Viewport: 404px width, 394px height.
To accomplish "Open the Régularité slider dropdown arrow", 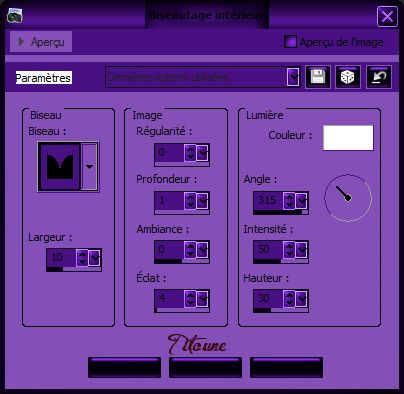I will 202,153.
